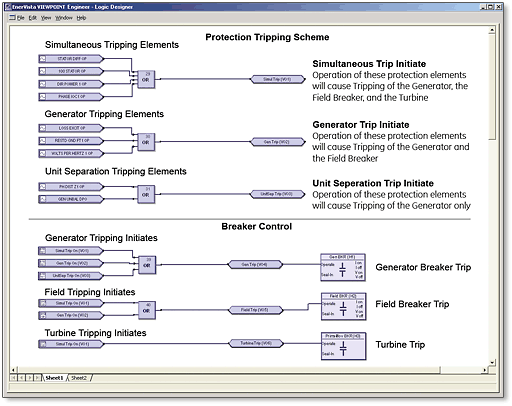Switch to the Sheet1 tab

[x=54, y=378]
